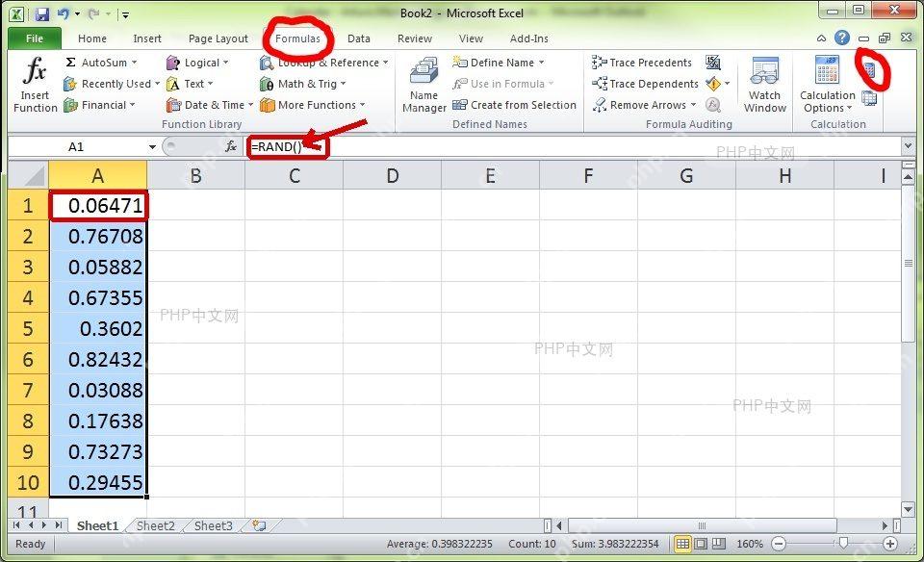
Task: Click the 160% zoom level
Action: [750, 544]
